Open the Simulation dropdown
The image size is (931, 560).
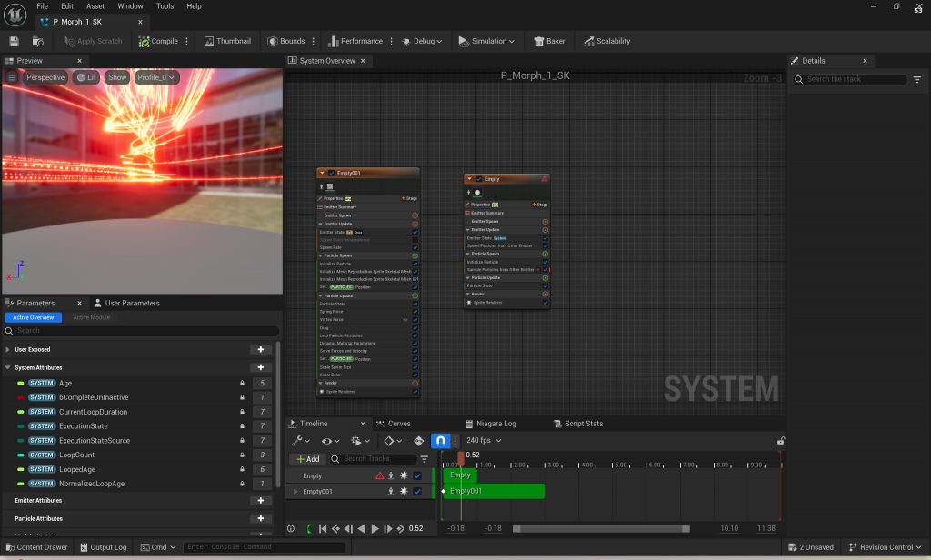[x=486, y=41]
